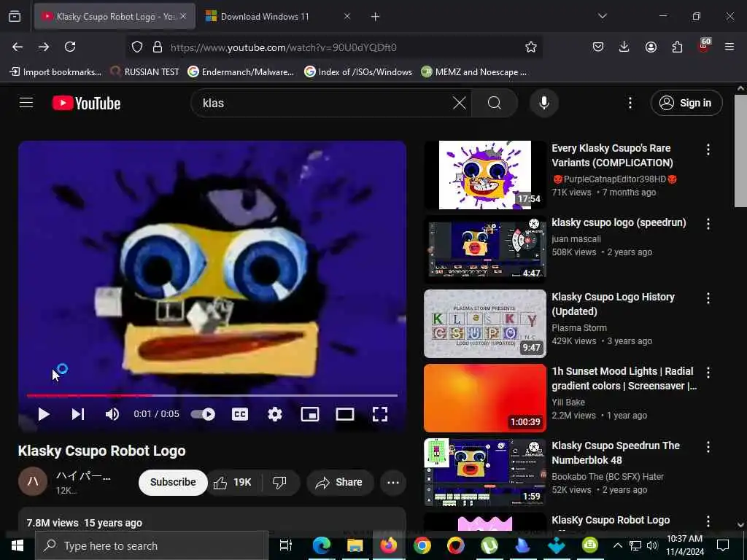Open Firefox View icon
The image size is (747, 560).
pos(15,17)
